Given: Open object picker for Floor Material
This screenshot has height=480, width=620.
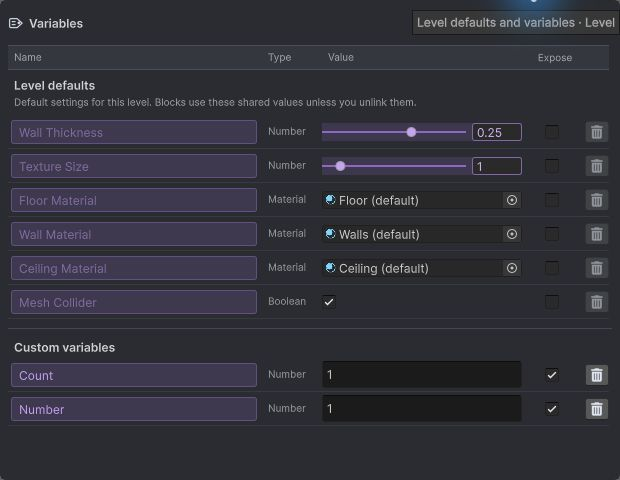Looking at the screenshot, I should coord(512,200).
